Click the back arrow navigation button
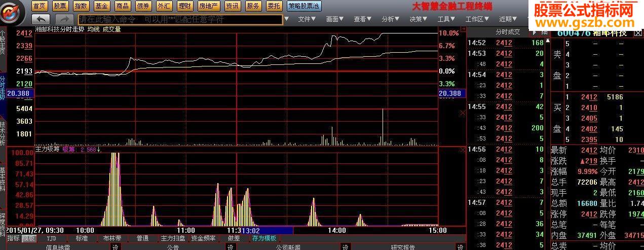 pos(41,19)
